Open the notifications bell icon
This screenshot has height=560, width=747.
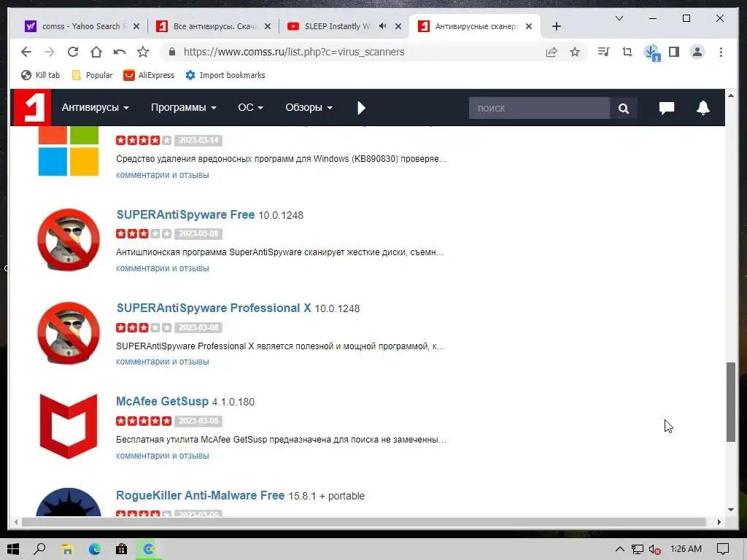(x=703, y=108)
